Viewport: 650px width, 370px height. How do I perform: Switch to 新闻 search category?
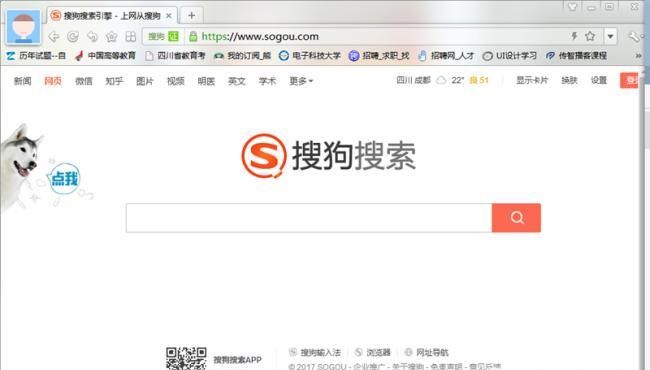click(x=22, y=81)
